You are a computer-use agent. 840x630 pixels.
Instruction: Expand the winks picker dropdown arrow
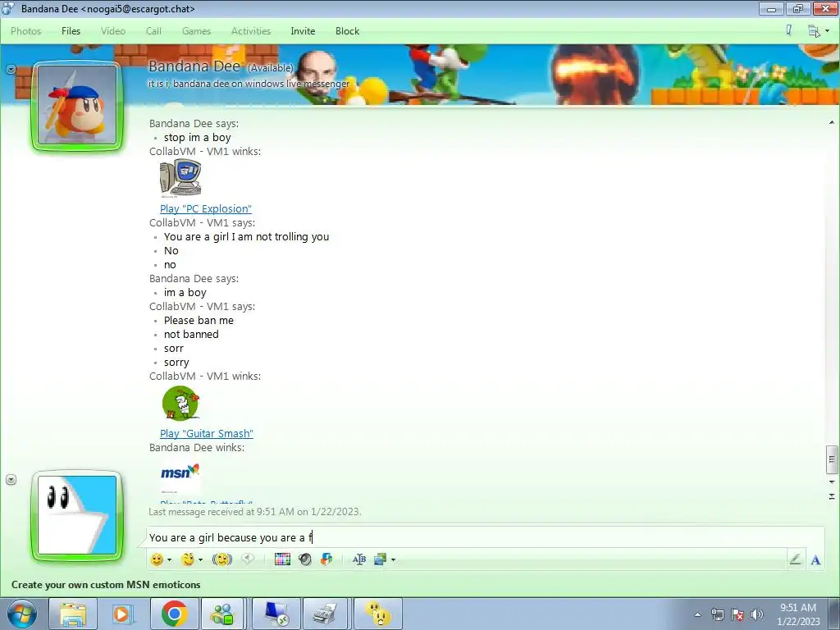pyautogui.click(x=200, y=559)
